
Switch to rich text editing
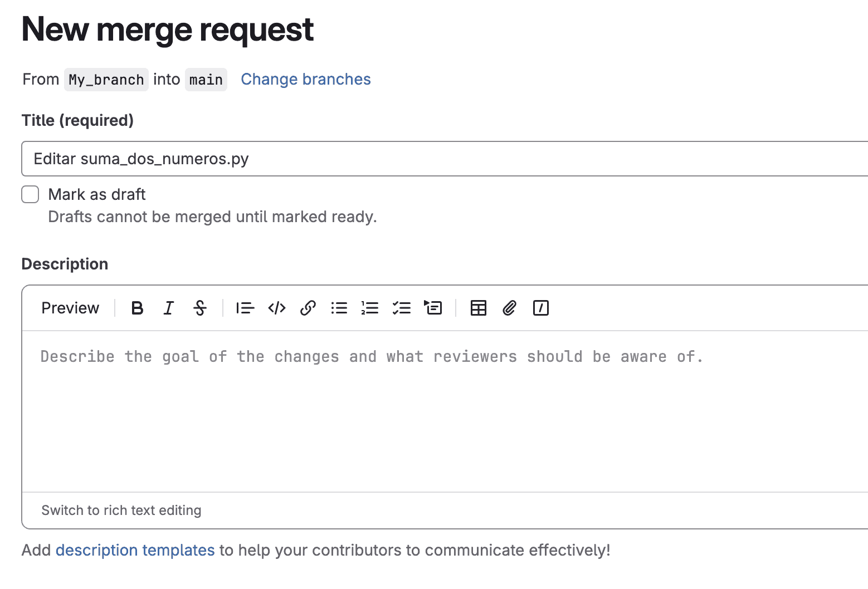121,510
